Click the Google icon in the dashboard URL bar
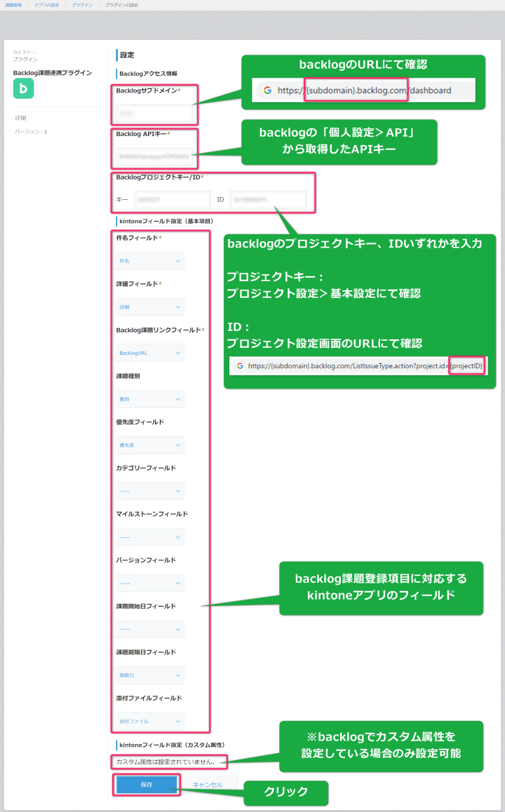This screenshot has height=812, width=505. click(x=266, y=90)
